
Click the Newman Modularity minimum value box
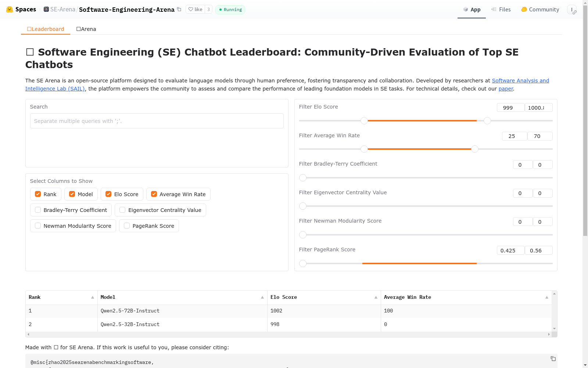tap(523, 222)
